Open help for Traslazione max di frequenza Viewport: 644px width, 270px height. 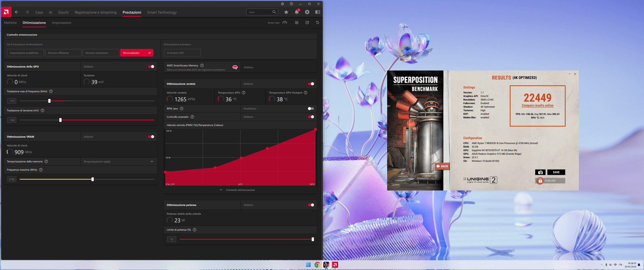(51, 91)
